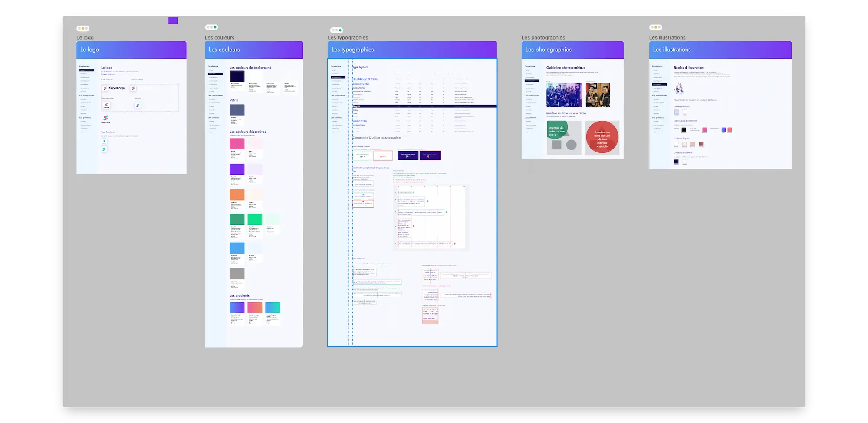The width and height of the screenshot is (868, 423).
Task: Pick the blue decorative swatch
Action: (237, 248)
